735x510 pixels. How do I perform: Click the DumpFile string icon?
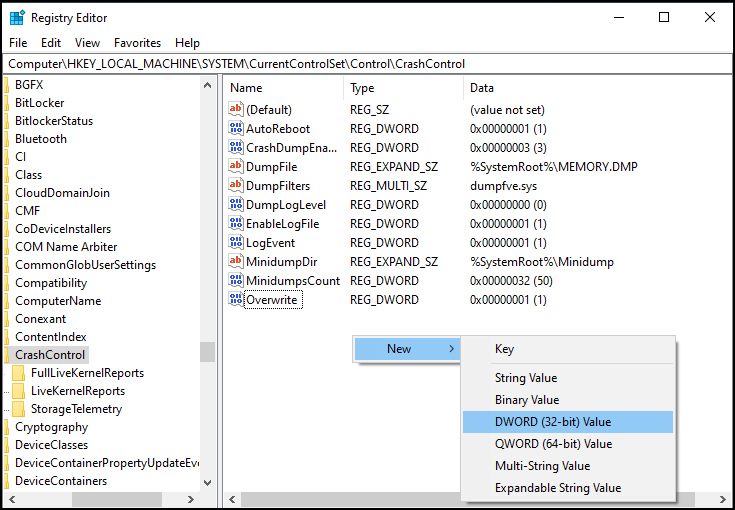click(x=236, y=167)
